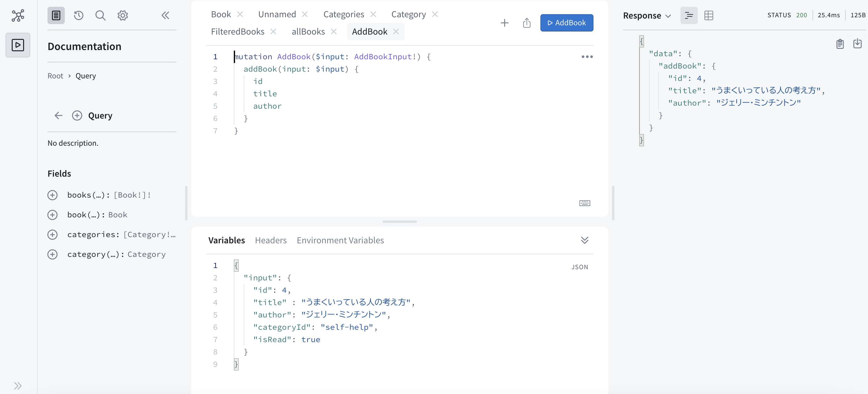Screen dimensions: 868x394
Task: Run the AddBook operation
Action: [566, 23]
